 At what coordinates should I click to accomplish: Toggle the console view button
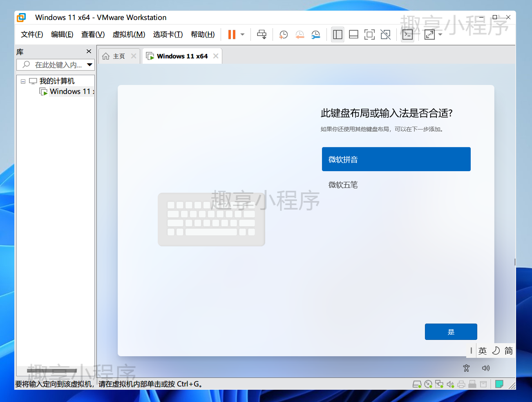point(407,34)
